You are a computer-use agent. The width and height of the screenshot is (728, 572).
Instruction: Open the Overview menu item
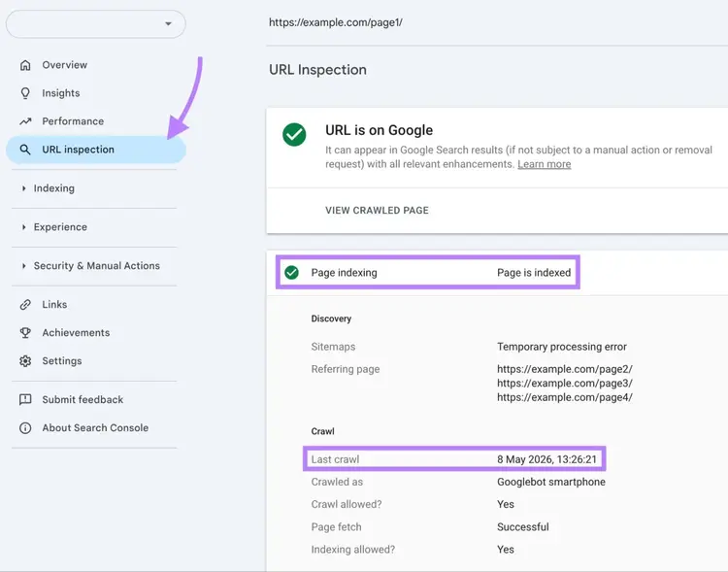click(64, 65)
